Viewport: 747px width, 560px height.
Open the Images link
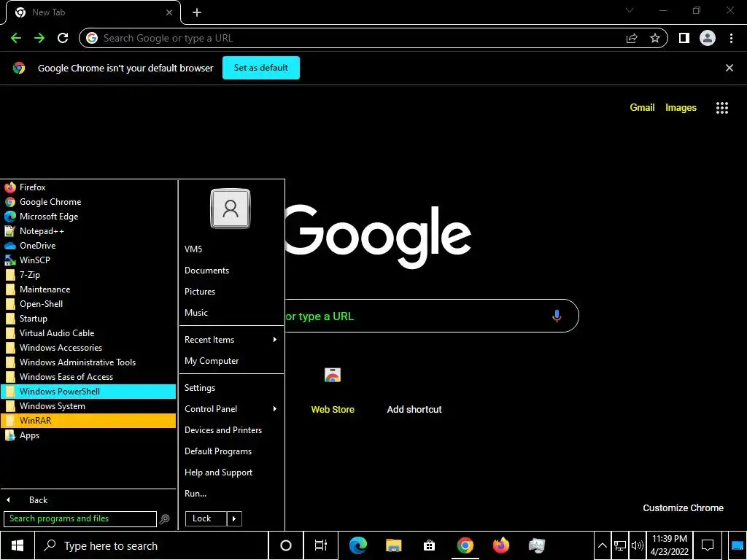tap(681, 108)
